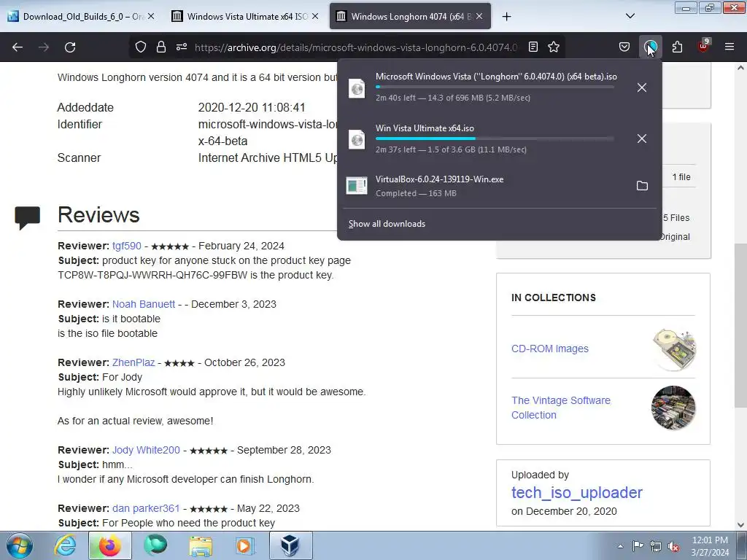The width and height of the screenshot is (747, 560).
Task: Open reviewer tgf590's profile
Action: tap(127, 246)
